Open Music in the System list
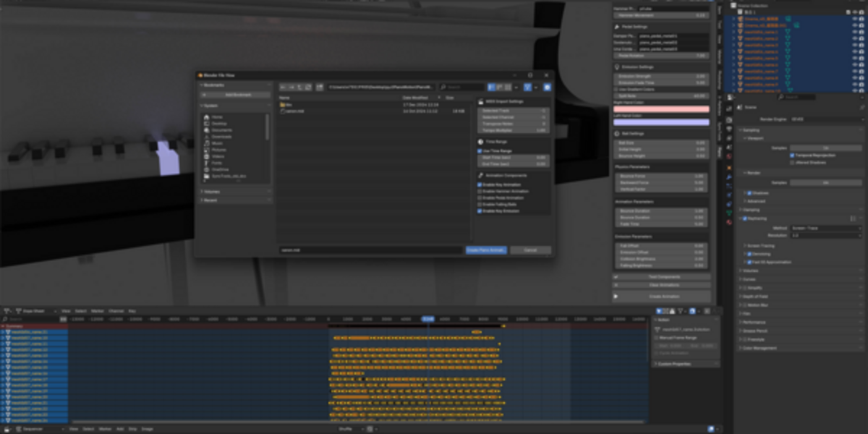 pyautogui.click(x=217, y=143)
